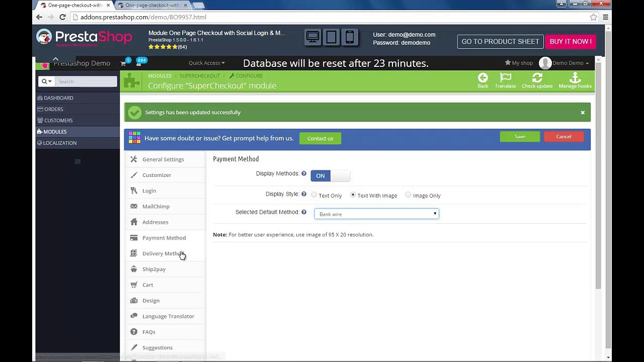The width and height of the screenshot is (644, 362).
Task: Select the Text Only display style
Action: pos(314,195)
